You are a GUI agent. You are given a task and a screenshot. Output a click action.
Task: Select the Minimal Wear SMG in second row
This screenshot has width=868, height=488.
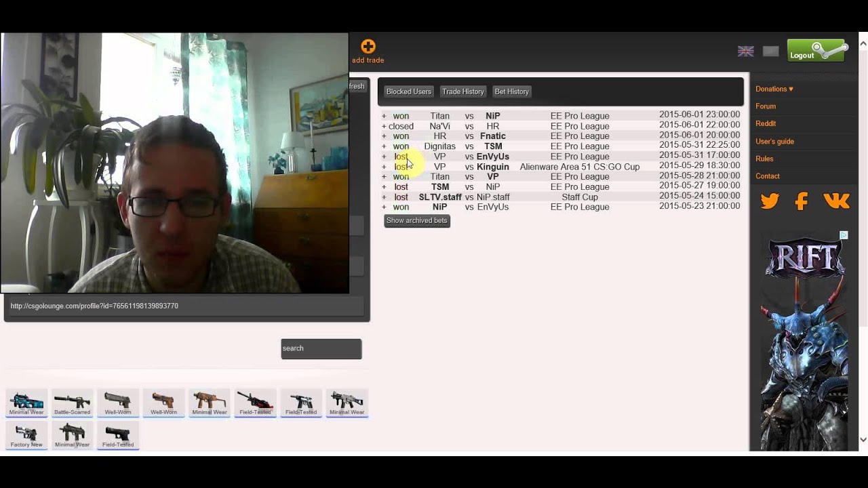[72, 435]
